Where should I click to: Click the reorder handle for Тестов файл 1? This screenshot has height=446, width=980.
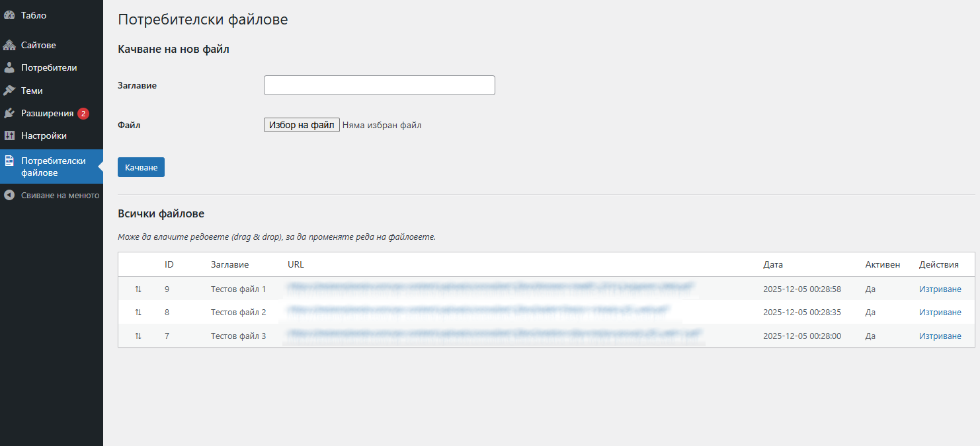(x=138, y=289)
